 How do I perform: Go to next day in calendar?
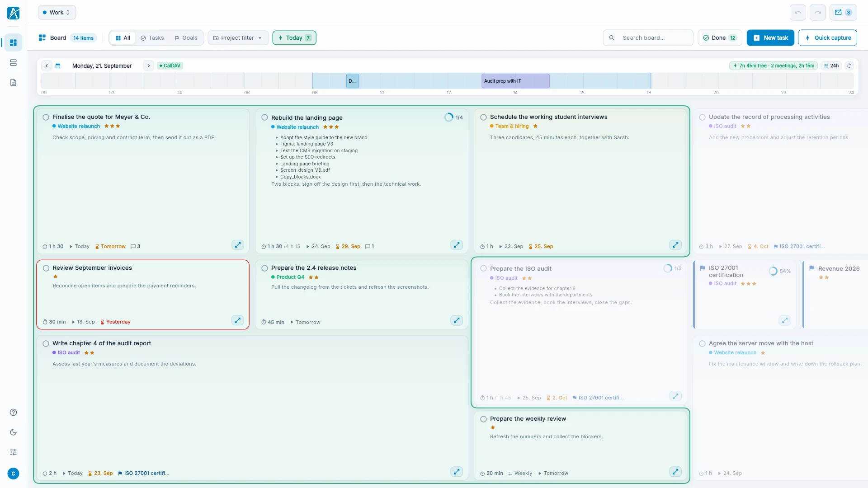tap(148, 66)
